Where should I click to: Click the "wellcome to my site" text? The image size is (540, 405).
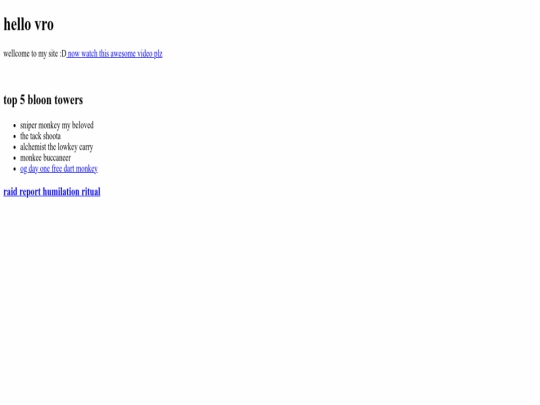(x=30, y=54)
